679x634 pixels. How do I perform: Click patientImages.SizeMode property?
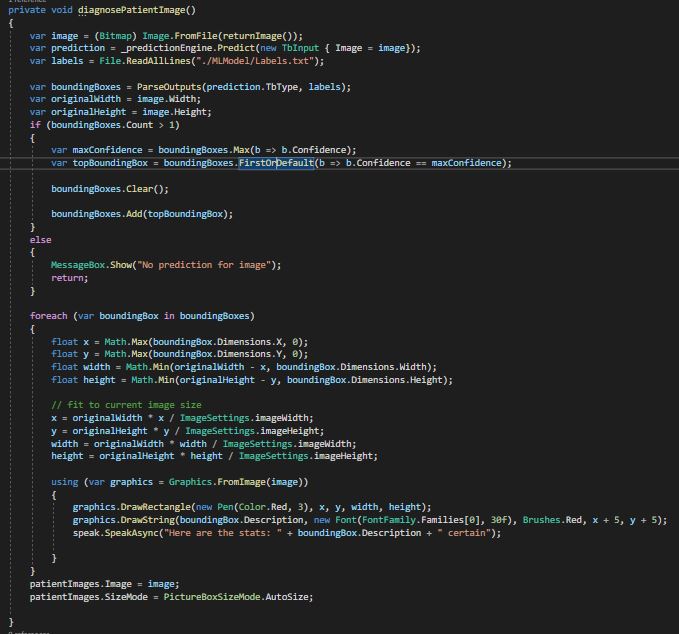pyautogui.click(x=88, y=597)
